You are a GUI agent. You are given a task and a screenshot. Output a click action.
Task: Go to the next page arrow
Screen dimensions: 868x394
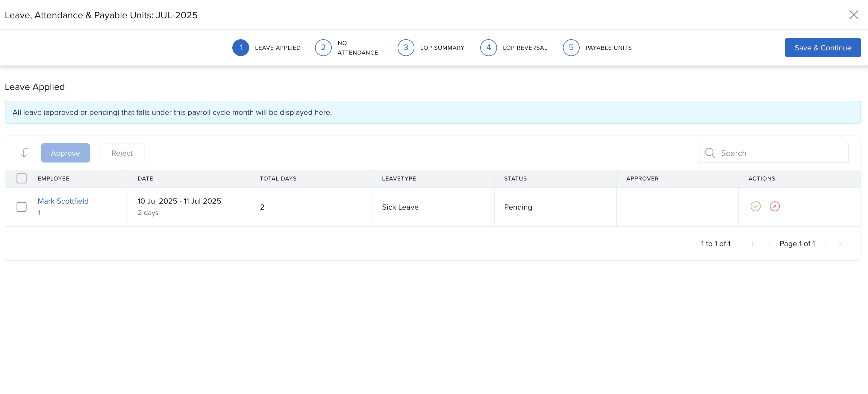[x=825, y=244]
